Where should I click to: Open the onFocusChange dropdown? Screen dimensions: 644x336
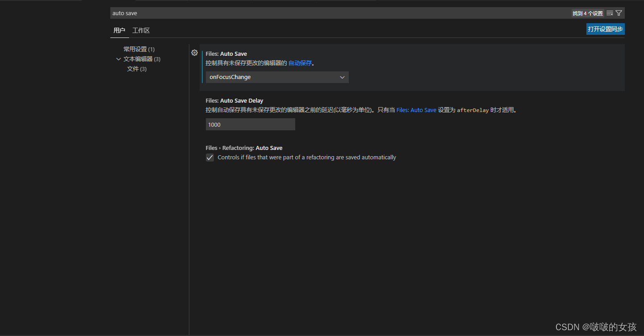[x=277, y=77]
